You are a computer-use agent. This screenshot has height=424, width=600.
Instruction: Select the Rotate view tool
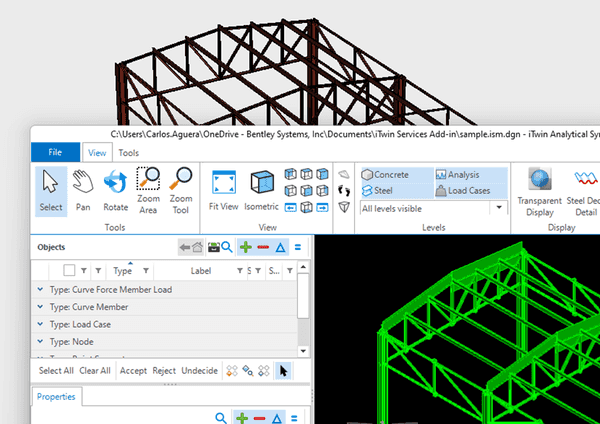116,190
